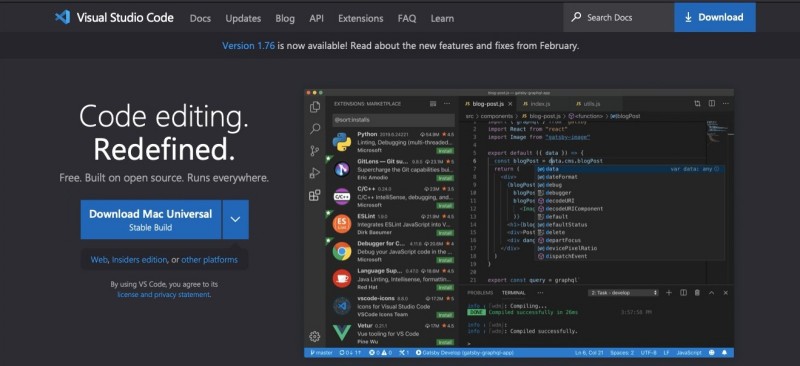This screenshot has width=800, height=366.
Task: Click the GitLens extension logo
Action: (x=342, y=168)
